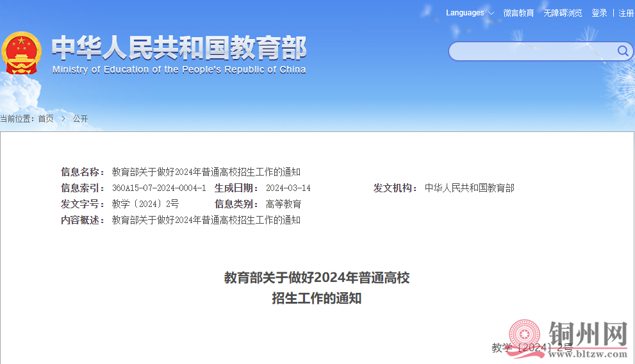Click the large 中华人民共和国教育部 header title
This screenshot has height=364, width=635.
coord(179,47)
